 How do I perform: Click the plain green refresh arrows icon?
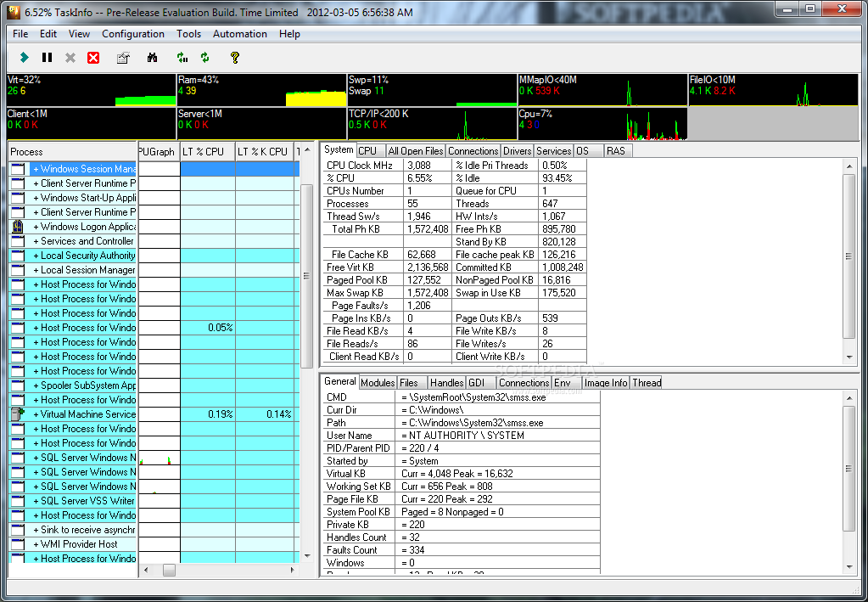(x=205, y=58)
